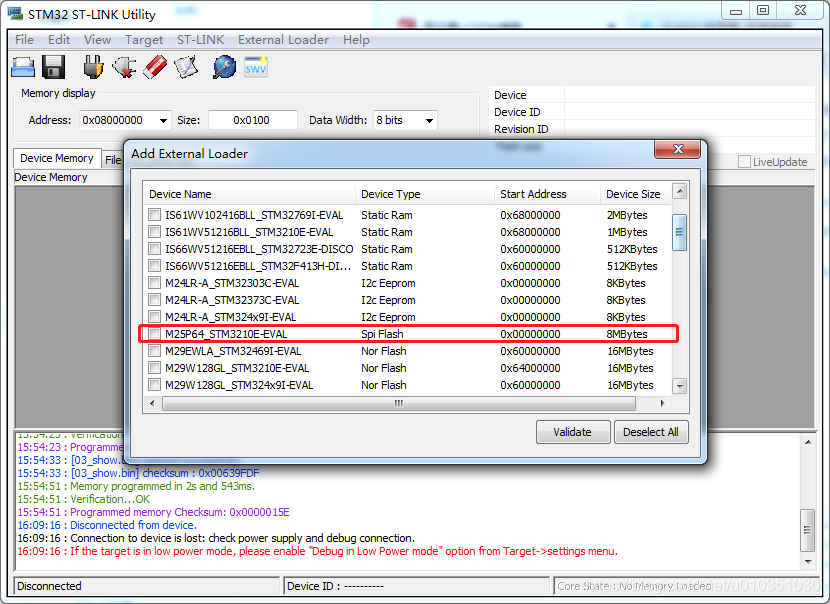Click the '0x64000000' start address cell
This screenshot has width=830, height=604.
(x=530, y=368)
